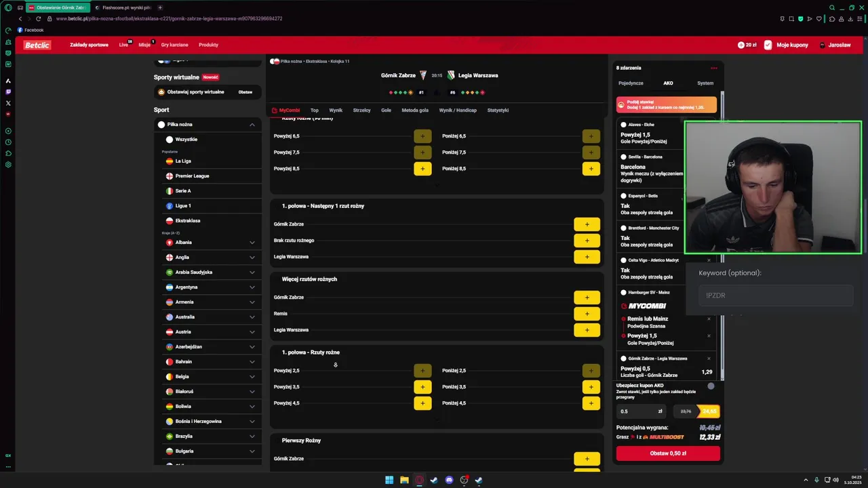The height and width of the screenshot is (488, 868).
Task: Add Poniżej 4,5 first-half corners bet
Action: tap(591, 403)
